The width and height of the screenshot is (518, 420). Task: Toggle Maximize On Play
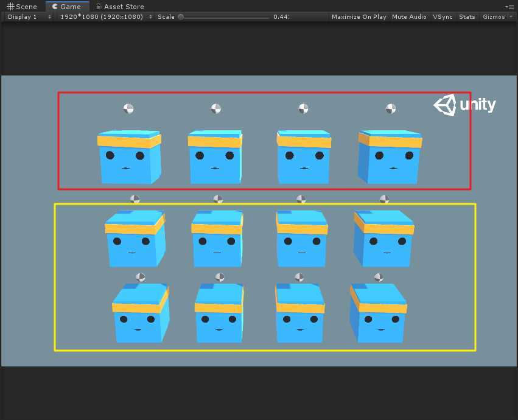(x=359, y=17)
